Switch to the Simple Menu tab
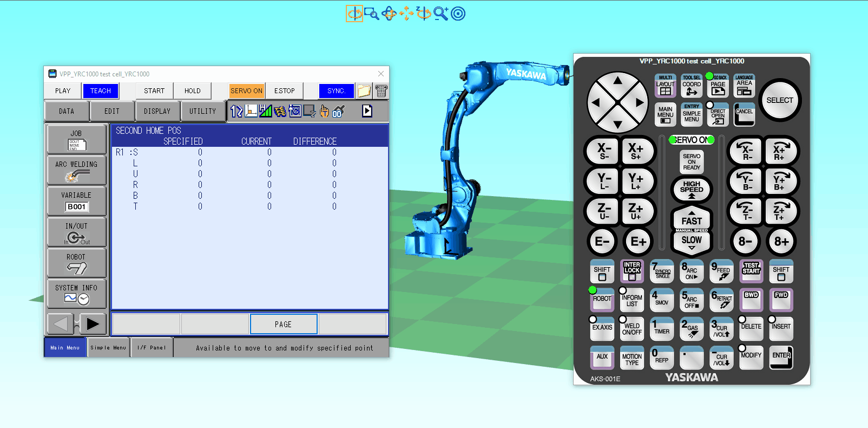Screen dimensions: 868x428 [108, 348]
